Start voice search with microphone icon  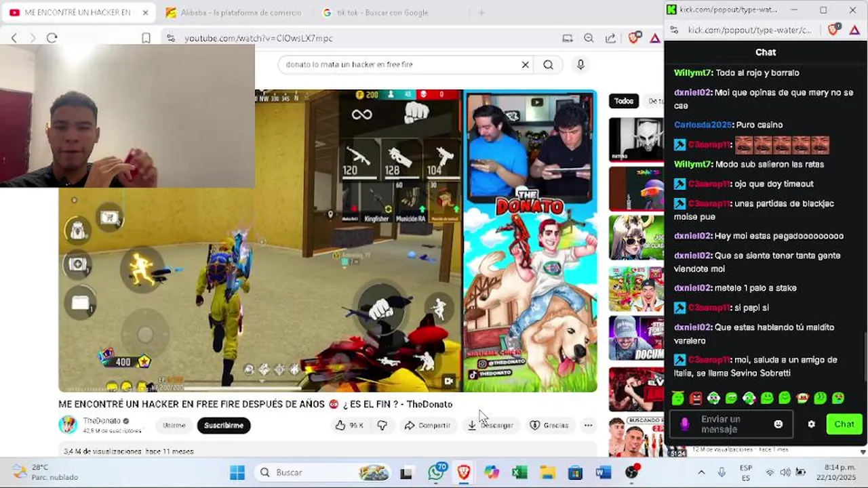point(580,64)
